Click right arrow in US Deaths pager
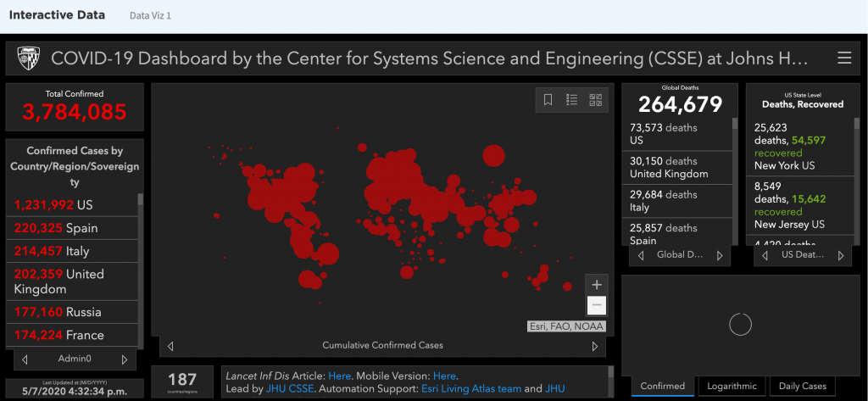The image size is (868, 401). 840,255
